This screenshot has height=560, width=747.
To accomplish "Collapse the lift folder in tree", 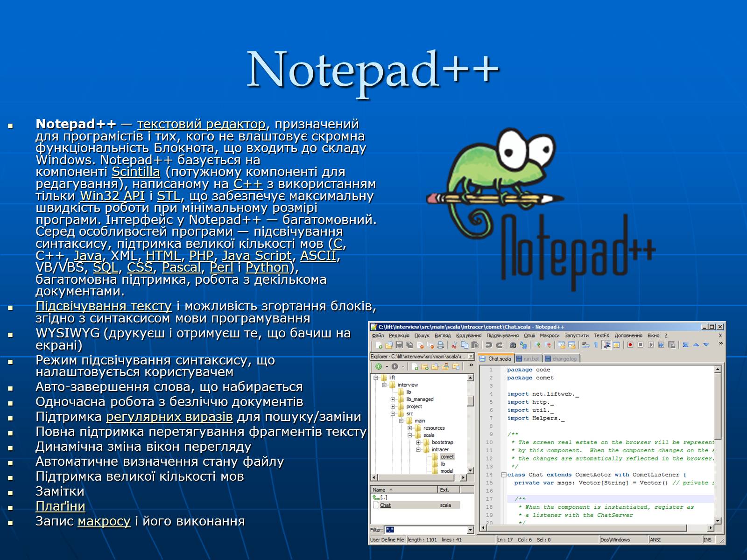I will point(376,378).
